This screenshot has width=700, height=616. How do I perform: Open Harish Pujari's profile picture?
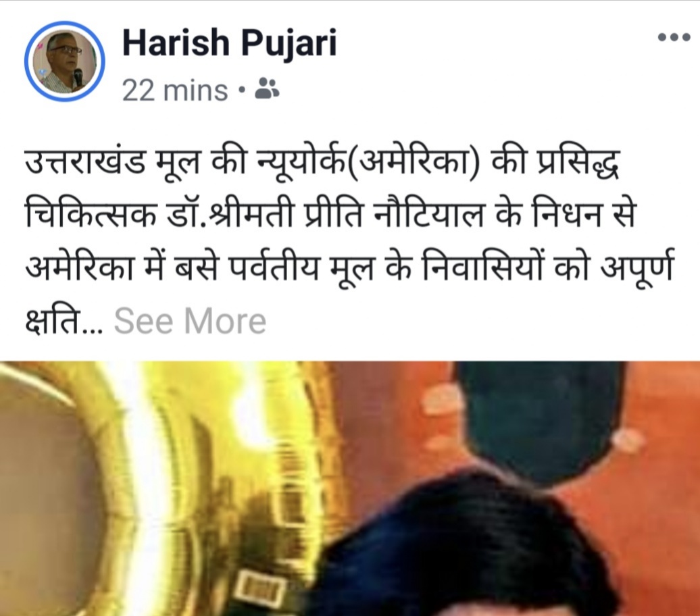tap(65, 61)
